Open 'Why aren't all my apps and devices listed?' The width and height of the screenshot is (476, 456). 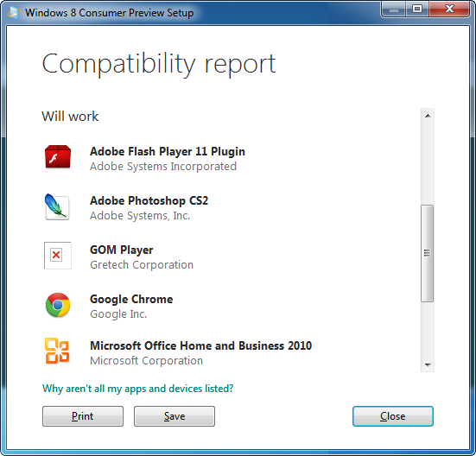[x=138, y=389]
